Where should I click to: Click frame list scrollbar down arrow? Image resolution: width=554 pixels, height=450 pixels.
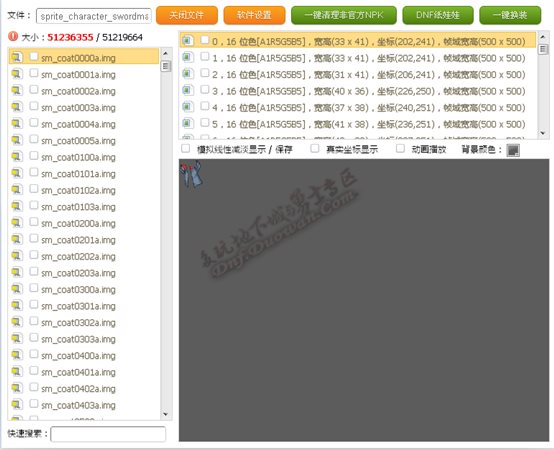[x=543, y=133]
